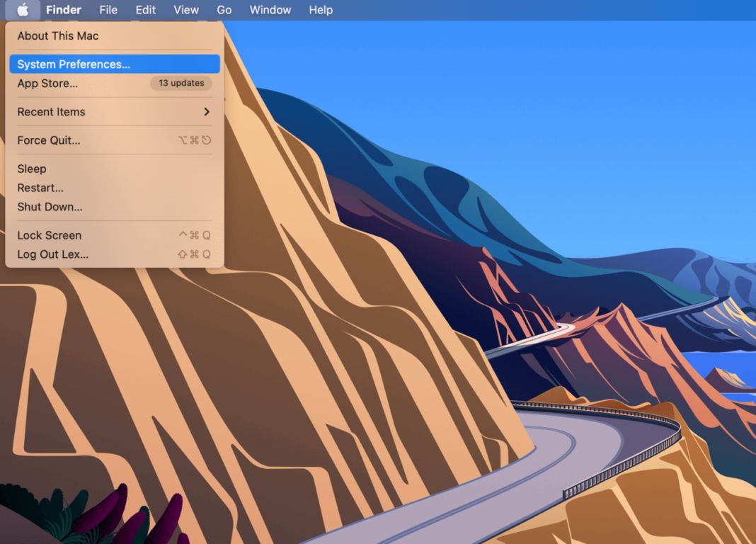Open the File menu
The height and width of the screenshot is (544, 756).
[108, 10]
